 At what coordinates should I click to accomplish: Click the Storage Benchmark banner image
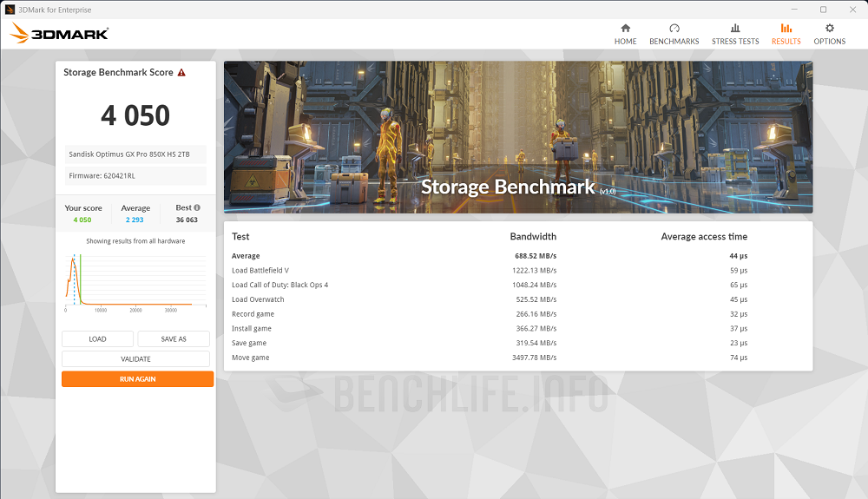(518, 137)
